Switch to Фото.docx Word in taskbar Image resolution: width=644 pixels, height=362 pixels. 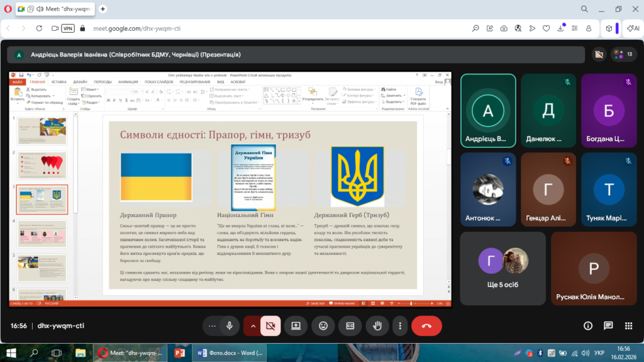tap(229, 352)
